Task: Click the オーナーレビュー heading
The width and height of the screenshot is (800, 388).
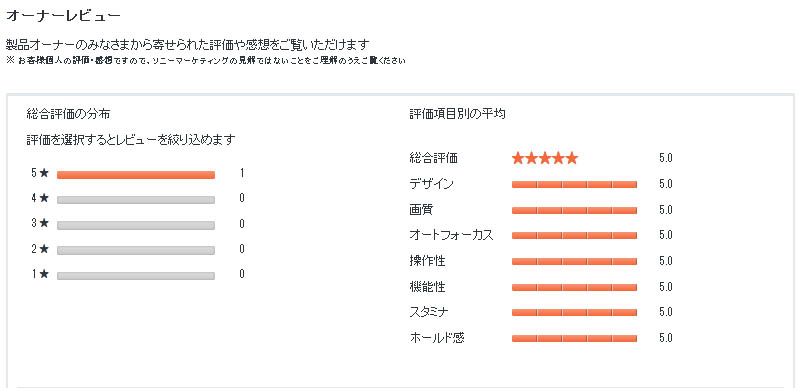Action: 63,16
